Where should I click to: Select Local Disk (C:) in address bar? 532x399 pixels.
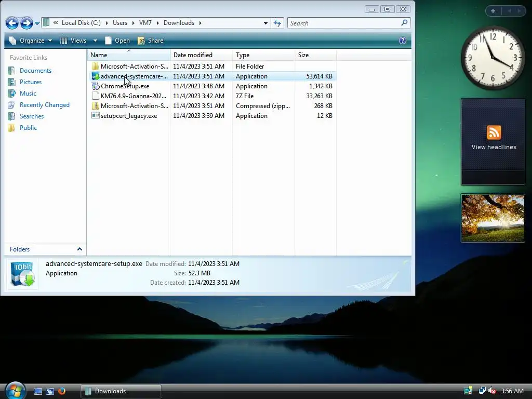click(81, 23)
